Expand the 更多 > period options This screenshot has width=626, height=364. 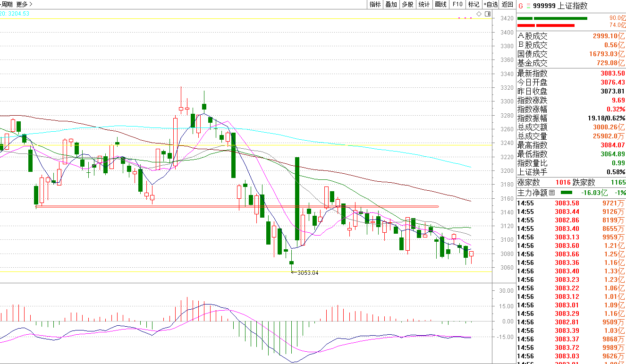pos(25,4)
